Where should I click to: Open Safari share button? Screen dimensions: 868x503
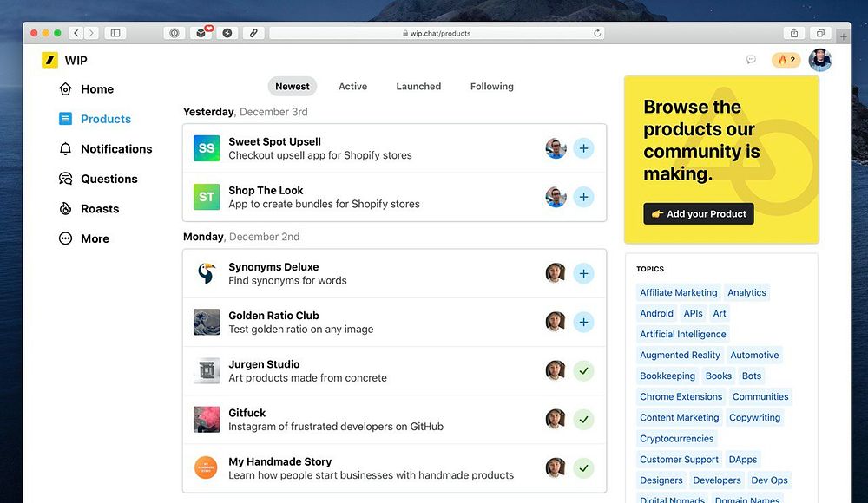click(794, 33)
